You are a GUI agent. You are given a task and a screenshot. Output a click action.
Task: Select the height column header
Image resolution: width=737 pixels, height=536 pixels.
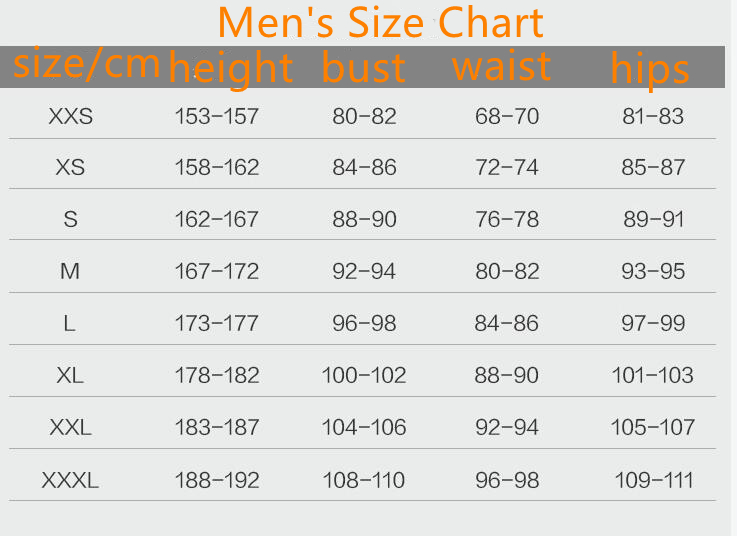pos(231,67)
